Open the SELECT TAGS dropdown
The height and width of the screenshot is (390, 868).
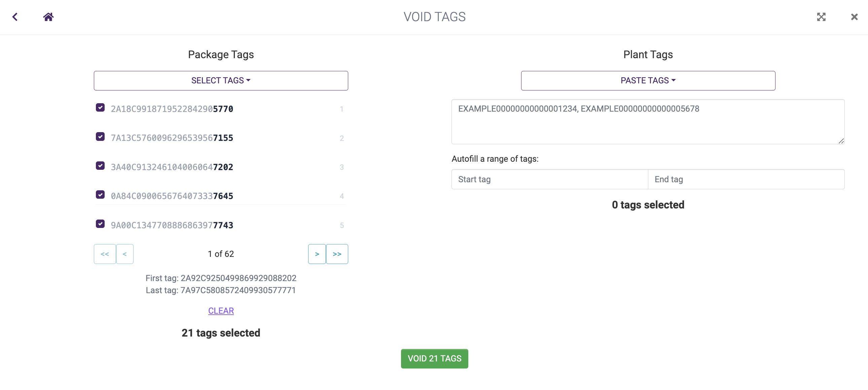tap(221, 80)
